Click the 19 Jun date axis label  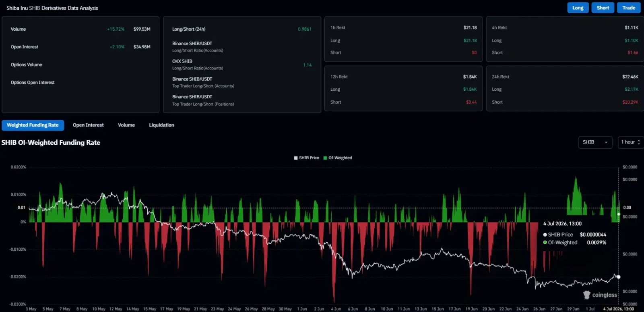point(471,309)
